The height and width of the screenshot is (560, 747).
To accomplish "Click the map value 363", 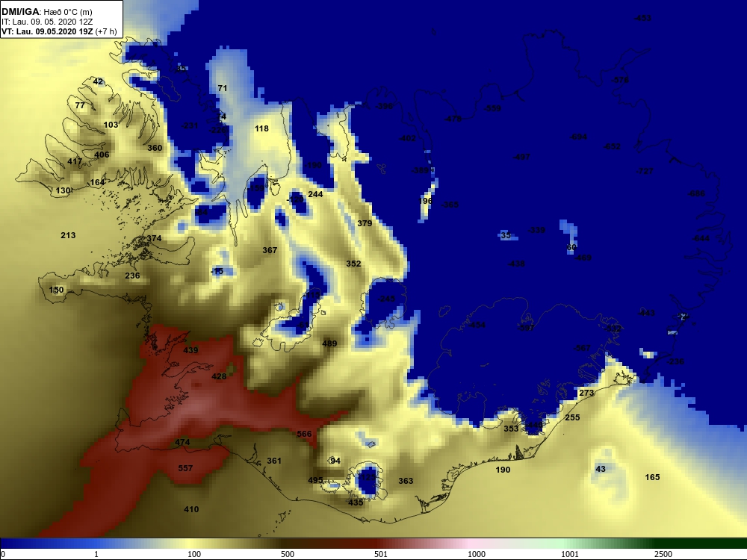I will click(406, 481).
